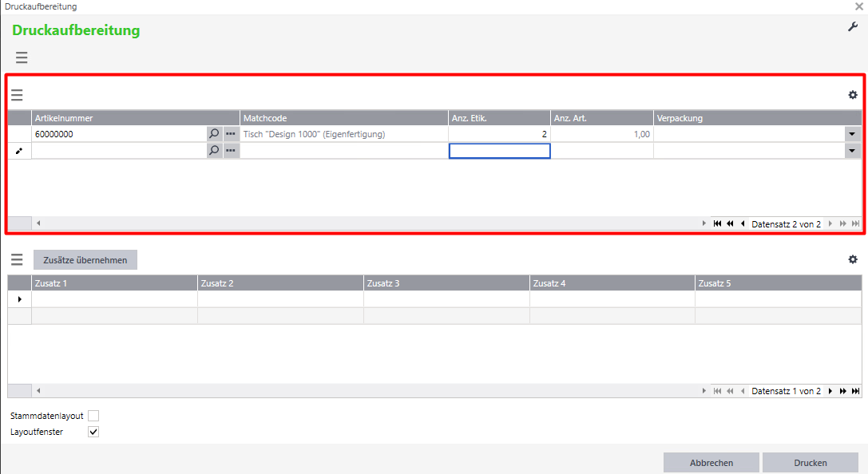Screen dimensions: 868x474
Task: Open gear settings for the Zusatz table
Action: (x=852, y=259)
